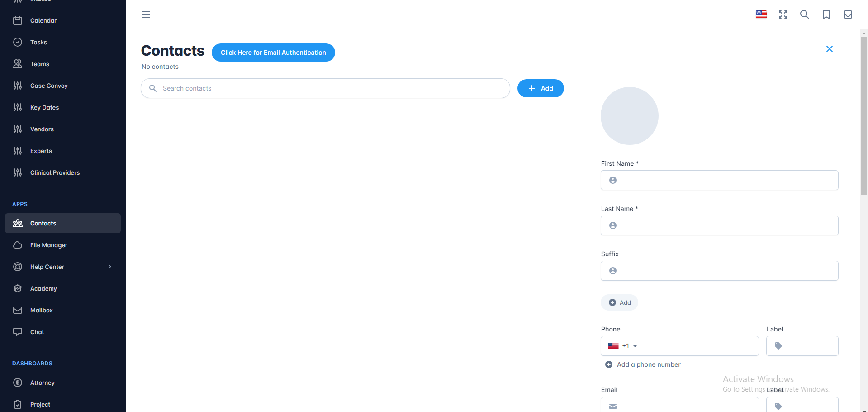Click the Email Authentication button
This screenshot has height=412, width=868.
click(273, 53)
